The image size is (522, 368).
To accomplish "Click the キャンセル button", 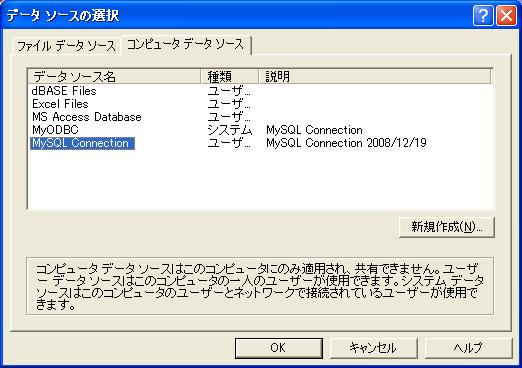I will 373,348.
